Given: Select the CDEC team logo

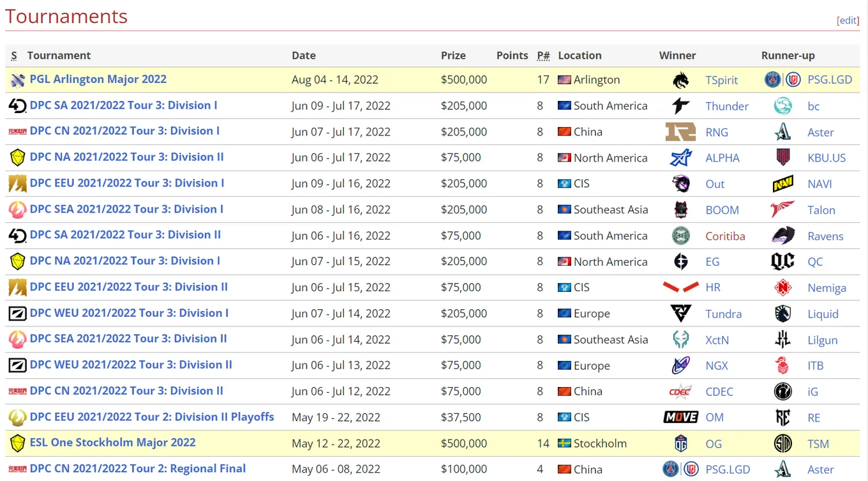Looking at the screenshot, I should coord(680,392).
